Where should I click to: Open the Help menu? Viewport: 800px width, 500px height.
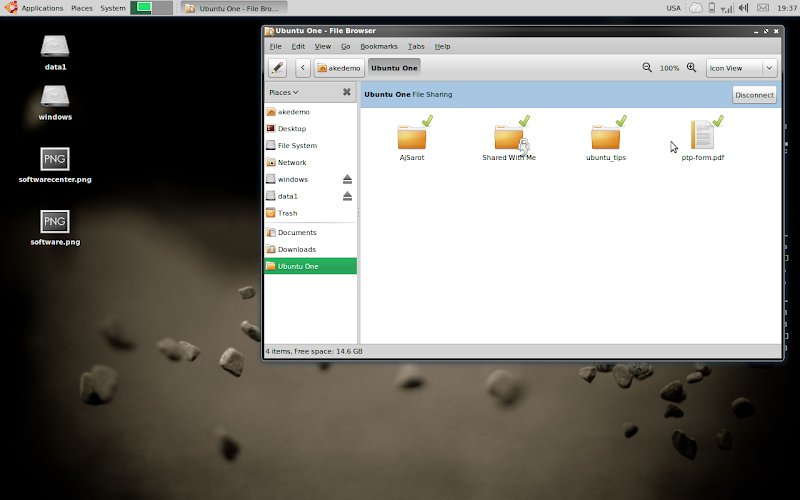(x=442, y=46)
